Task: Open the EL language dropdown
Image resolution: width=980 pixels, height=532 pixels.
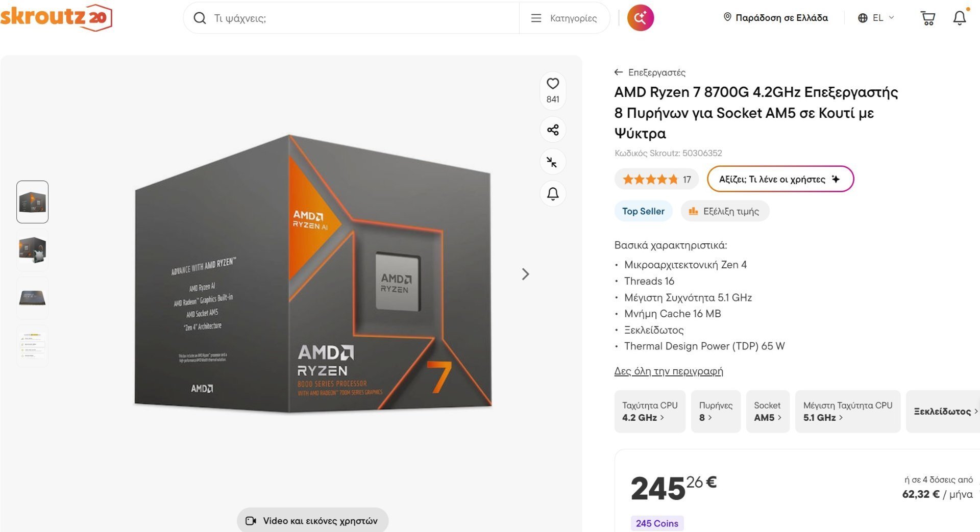Action: 876,18
